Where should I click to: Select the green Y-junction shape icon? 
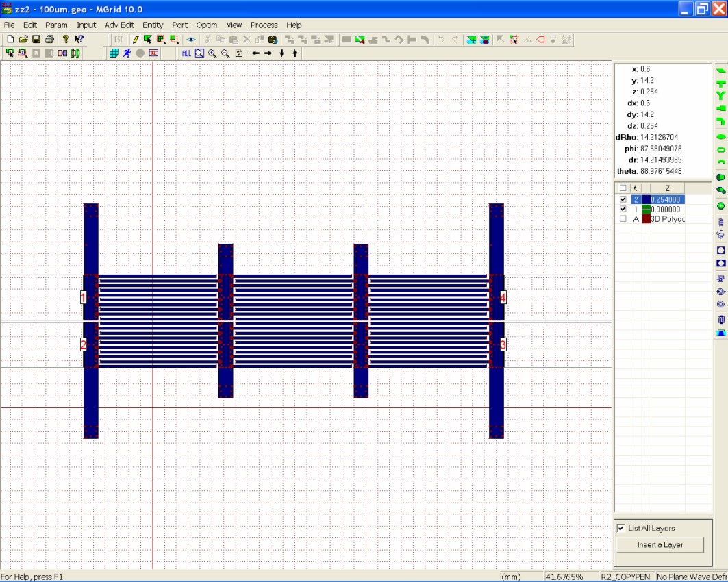pos(720,96)
